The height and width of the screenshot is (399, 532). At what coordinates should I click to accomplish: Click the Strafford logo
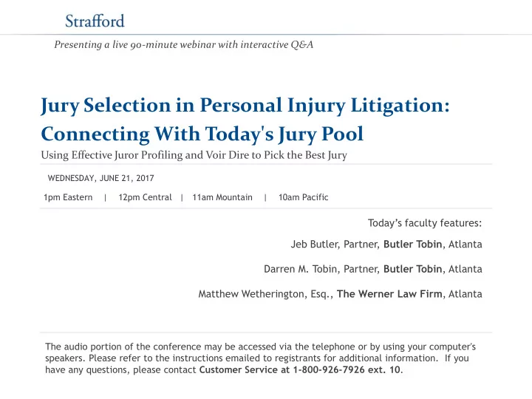tap(95, 21)
